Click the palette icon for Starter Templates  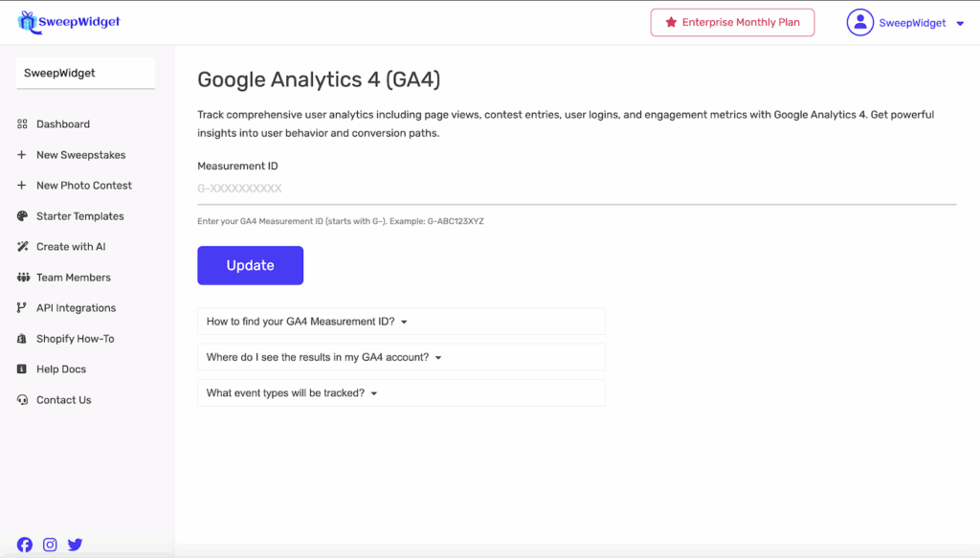[x=22, y=216]
